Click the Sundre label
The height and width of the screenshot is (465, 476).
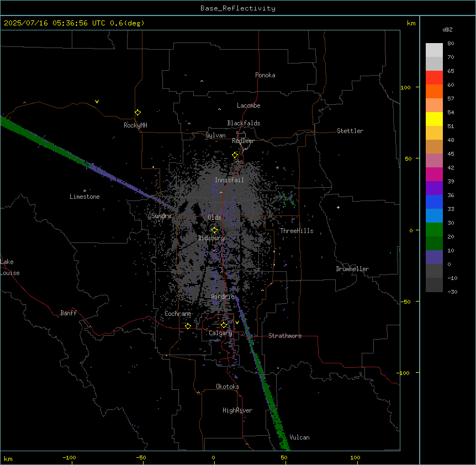point(161,216)
